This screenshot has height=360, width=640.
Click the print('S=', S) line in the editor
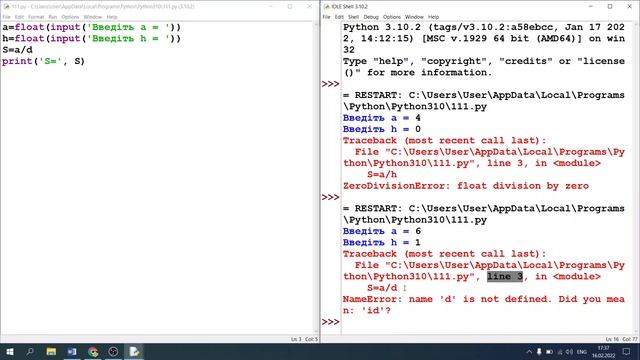click(43, 61)
